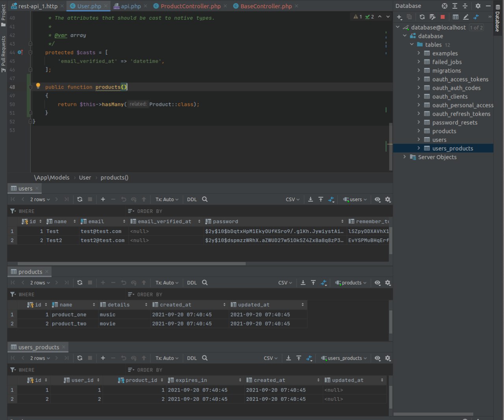Click the export download icon in products toolbar

click(303, 283)
